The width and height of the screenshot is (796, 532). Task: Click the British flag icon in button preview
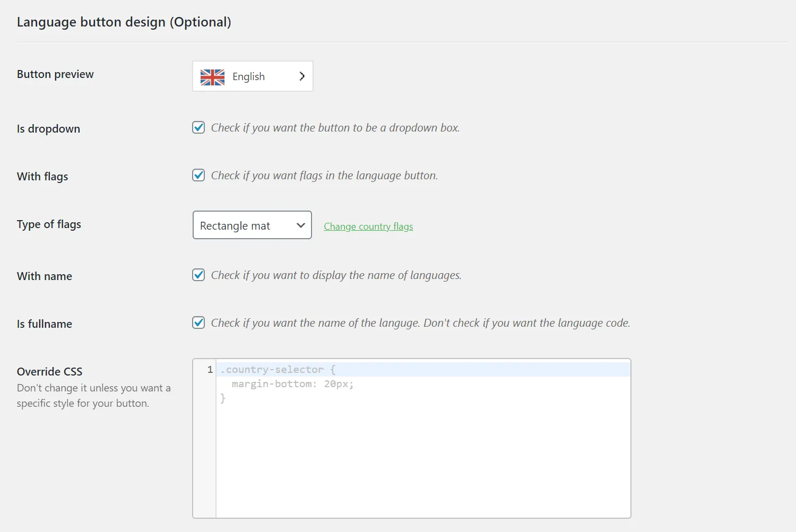tap(212, 77)
